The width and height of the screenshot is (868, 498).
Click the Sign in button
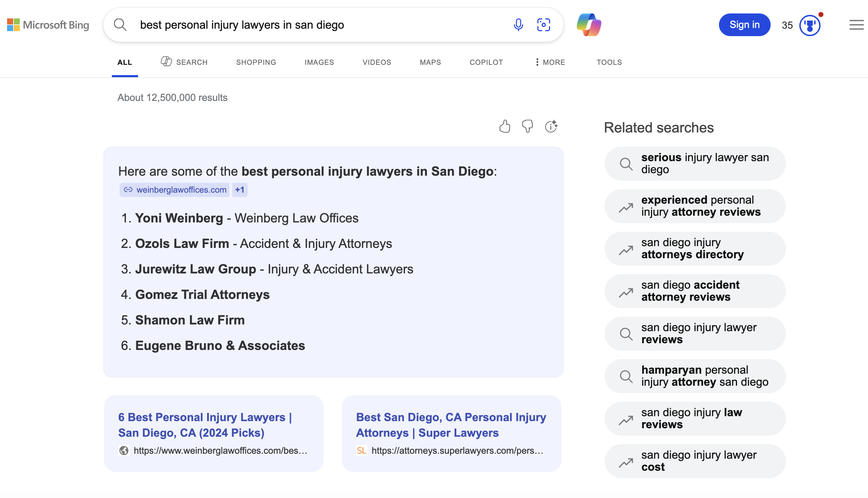pos(744,25)
